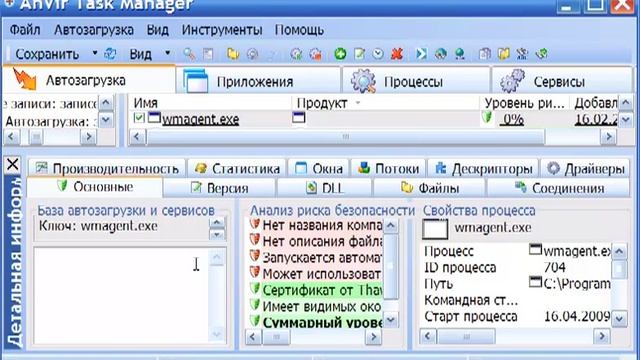Open the Дескрипторы detail tab
640x360 pixels.
coord(483,168)
